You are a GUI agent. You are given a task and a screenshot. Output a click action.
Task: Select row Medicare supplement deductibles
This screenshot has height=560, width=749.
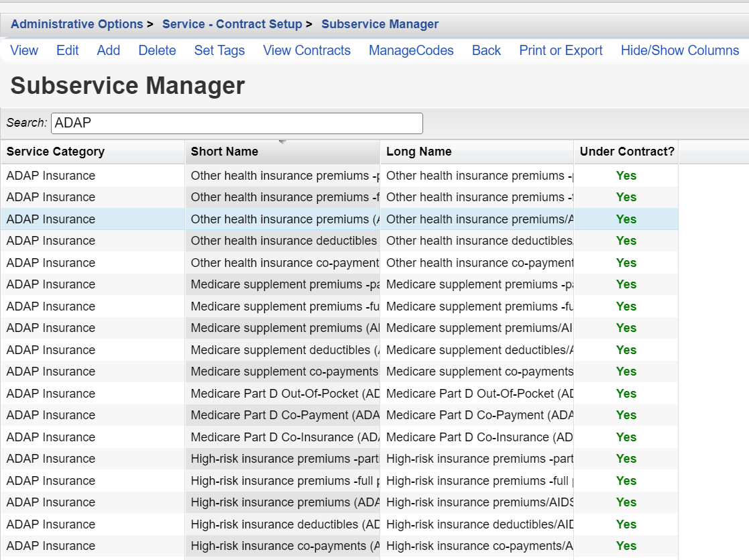[339, 350]
